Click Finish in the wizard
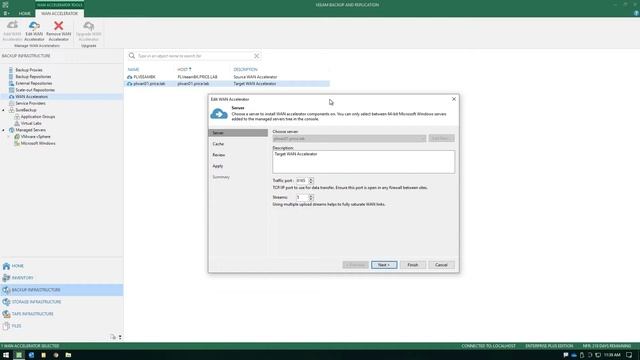 point(413,265)
